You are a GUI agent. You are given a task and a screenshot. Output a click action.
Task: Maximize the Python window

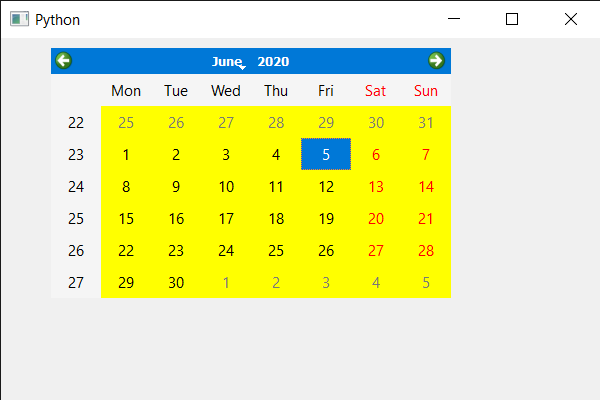[x=512, y=19]
